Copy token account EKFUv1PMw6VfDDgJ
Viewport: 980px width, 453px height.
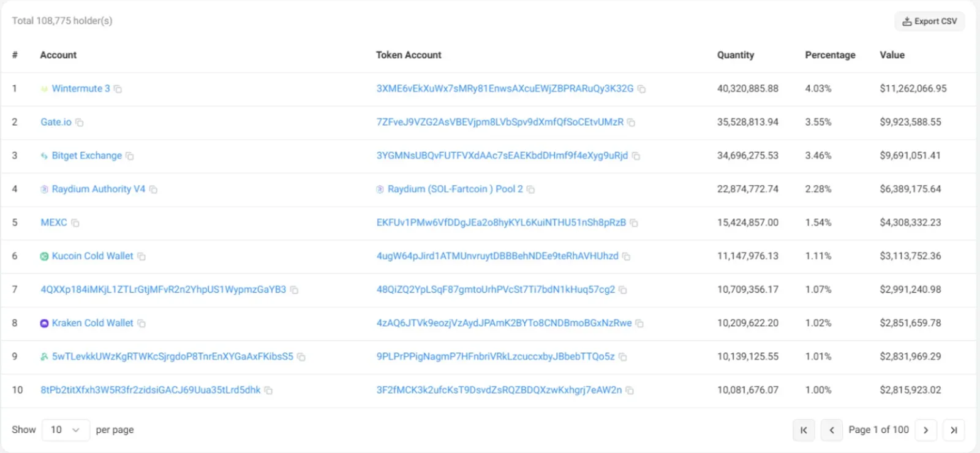[634, 223]
